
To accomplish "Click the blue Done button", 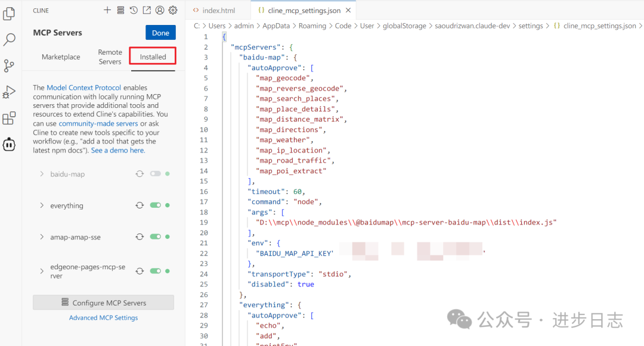I will coord(160,33).
